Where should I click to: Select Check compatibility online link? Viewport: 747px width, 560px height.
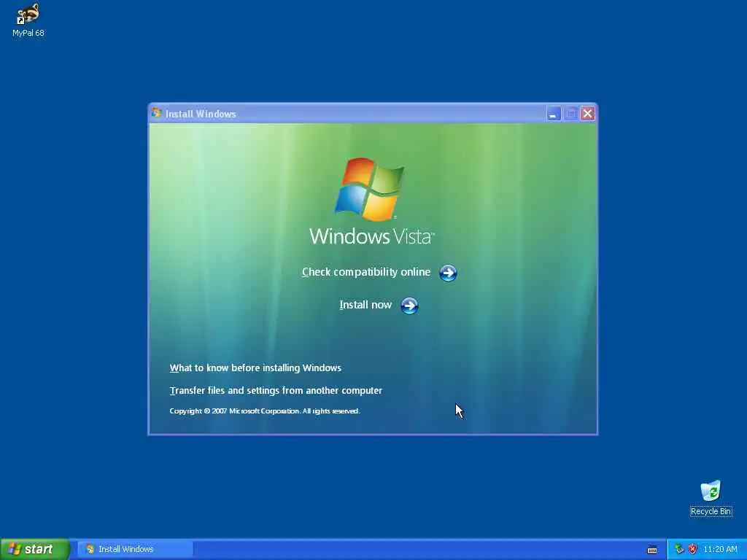tap(366, 272)
